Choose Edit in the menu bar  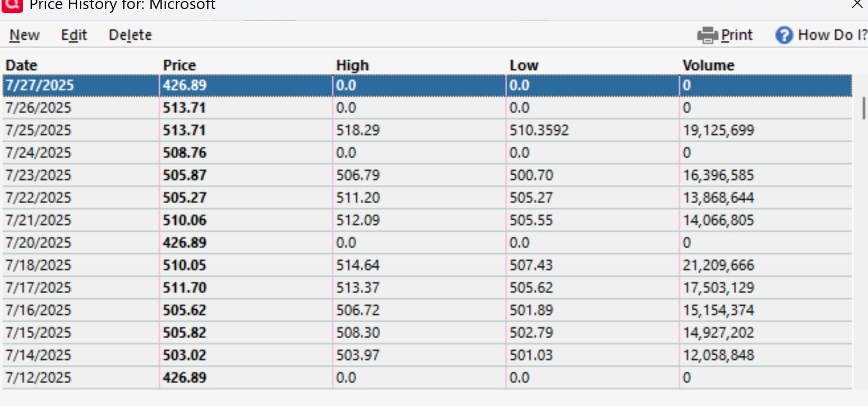[74, 35]
